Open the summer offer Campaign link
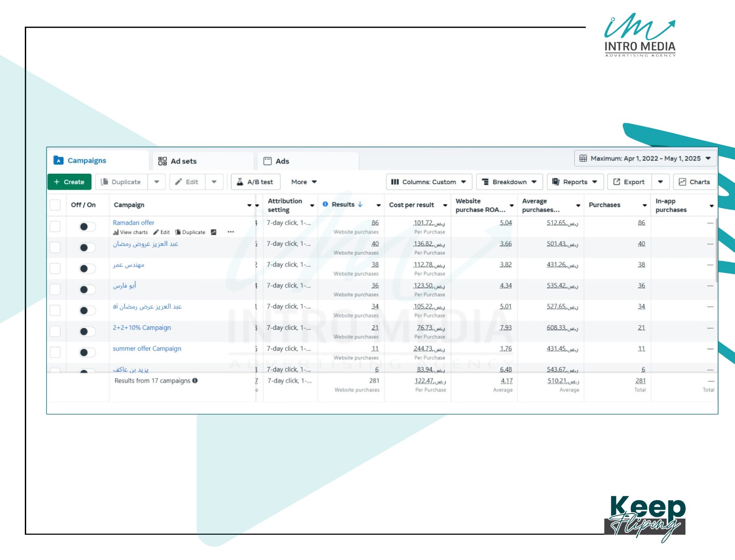Viewport: 735px width, 560px height. pos(147,349)
